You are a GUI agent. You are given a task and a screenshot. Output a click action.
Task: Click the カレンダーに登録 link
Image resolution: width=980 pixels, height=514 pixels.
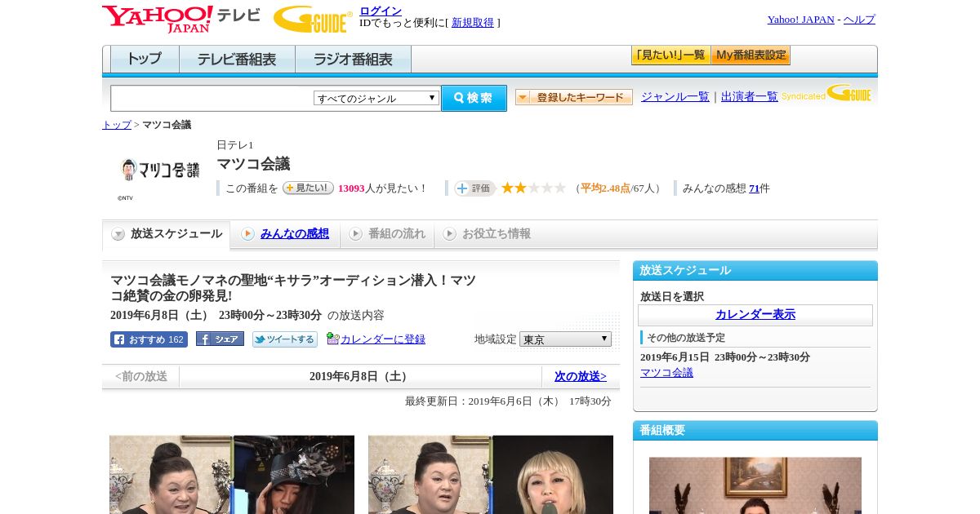[383, 339]
